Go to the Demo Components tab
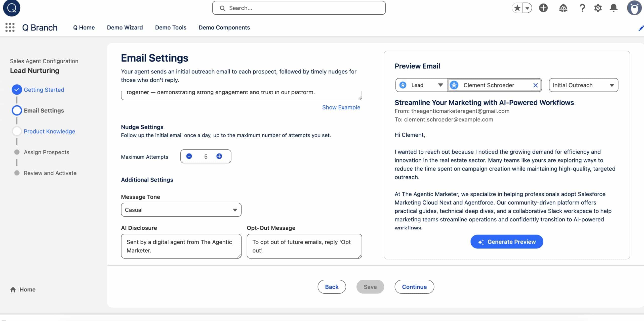Viewport: 644px width, 321px height. (224, 27)
